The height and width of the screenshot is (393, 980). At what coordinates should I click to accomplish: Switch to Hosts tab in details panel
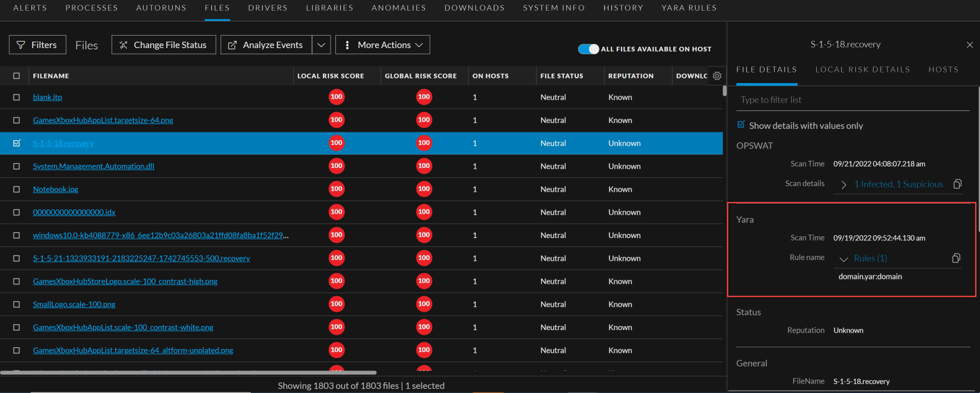click(943, 69)
